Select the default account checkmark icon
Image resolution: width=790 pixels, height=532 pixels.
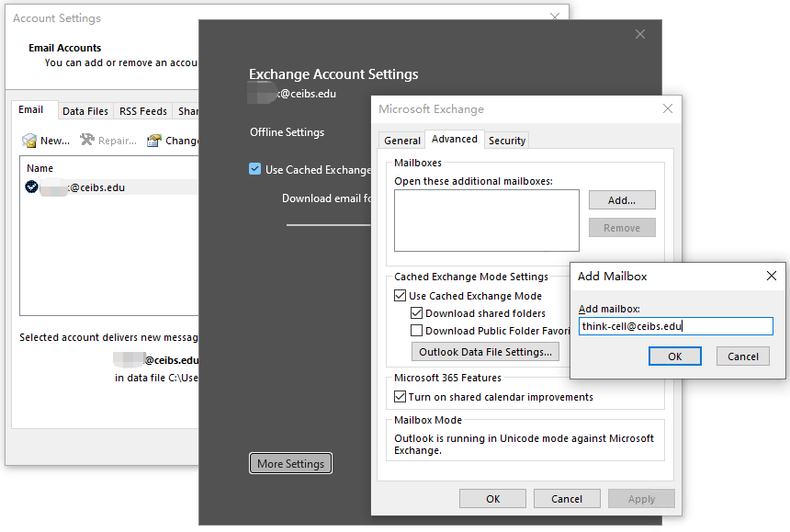pos(32,187)
